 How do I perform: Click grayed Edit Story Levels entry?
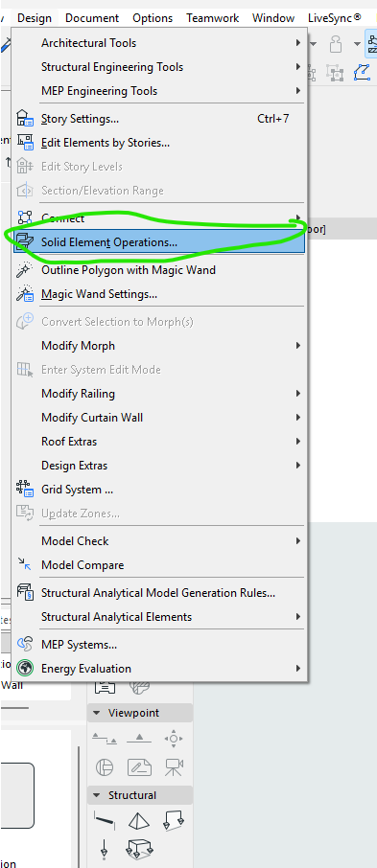159,167
